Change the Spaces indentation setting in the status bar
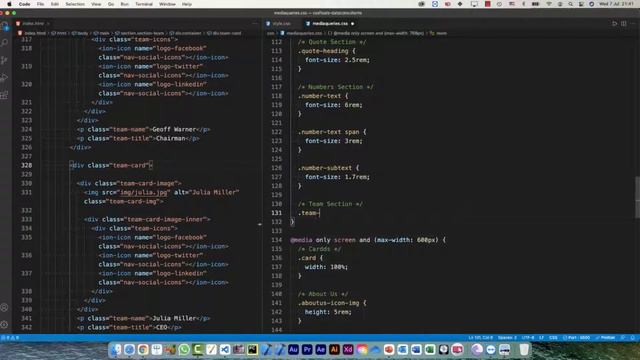 [507, 338]
